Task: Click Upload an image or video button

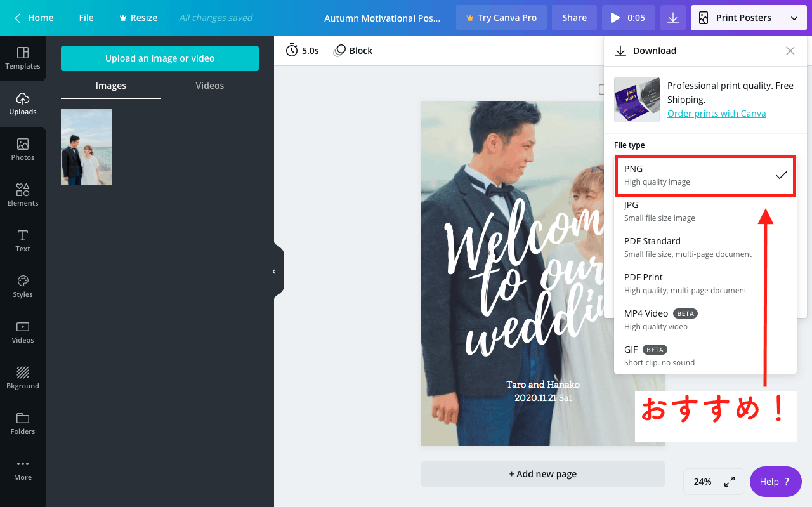Action: 160,58
